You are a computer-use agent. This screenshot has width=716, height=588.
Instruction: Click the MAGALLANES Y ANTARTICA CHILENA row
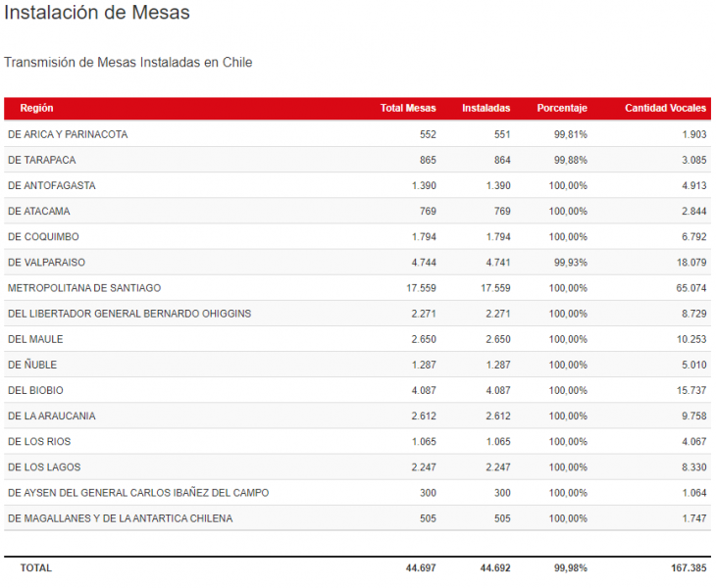[x=120, y=518]
